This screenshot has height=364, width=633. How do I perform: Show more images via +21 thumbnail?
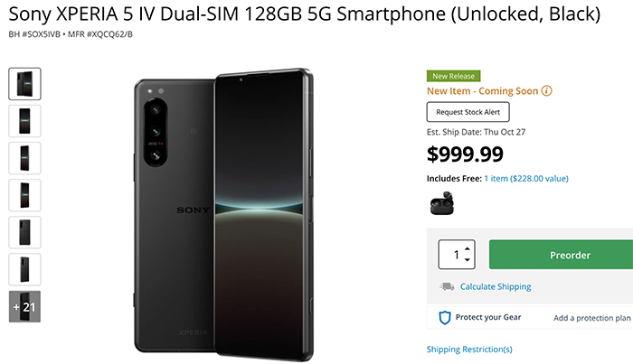(x=24, y=306)
